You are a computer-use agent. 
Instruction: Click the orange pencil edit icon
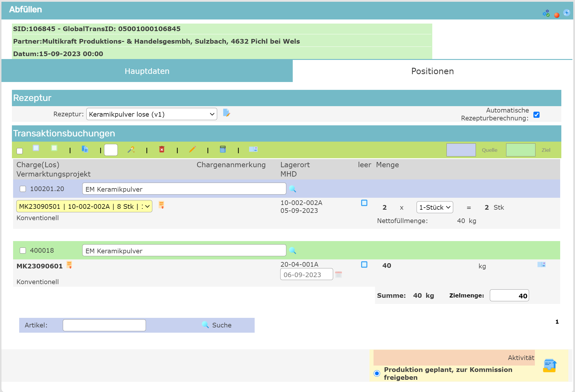(x=192, y=149)
